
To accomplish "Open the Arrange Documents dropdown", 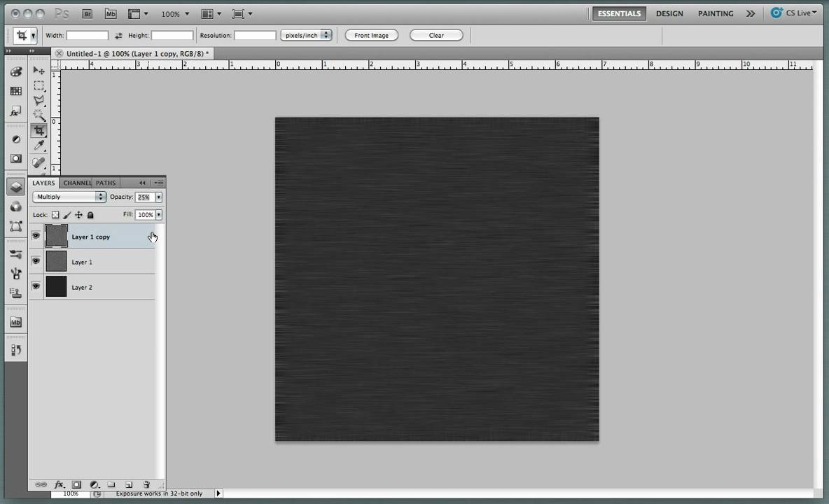I will point(211,14).
